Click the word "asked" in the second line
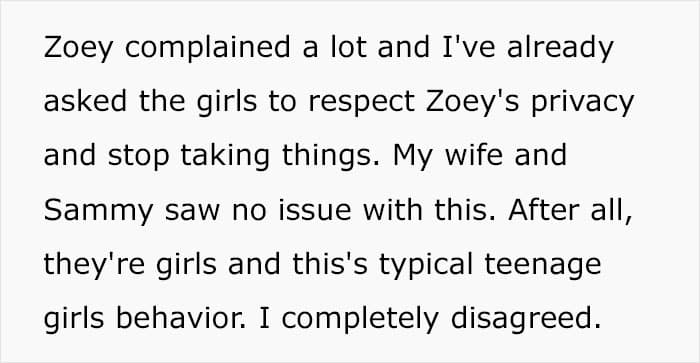This screenshot has height=363, width=700. 85,101
